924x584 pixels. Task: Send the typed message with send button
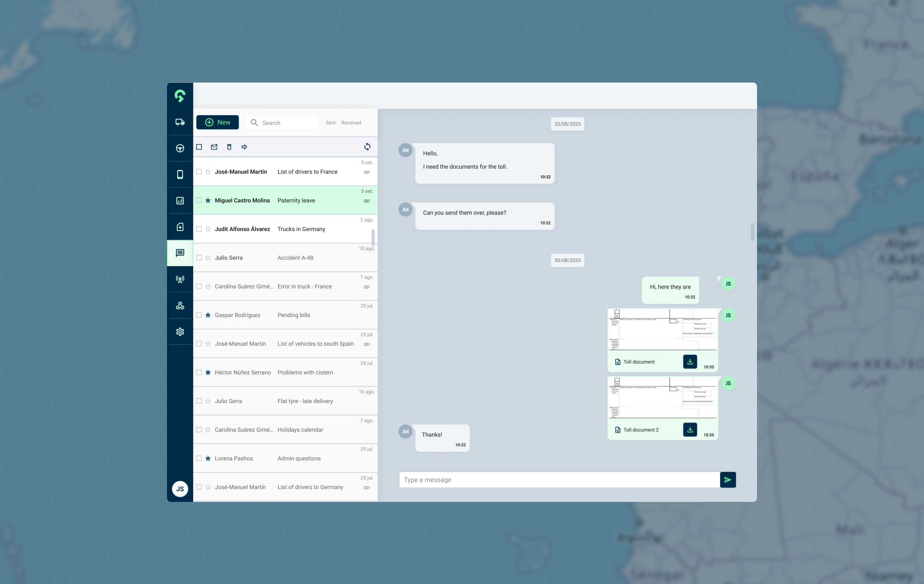(x=728, y=479)
